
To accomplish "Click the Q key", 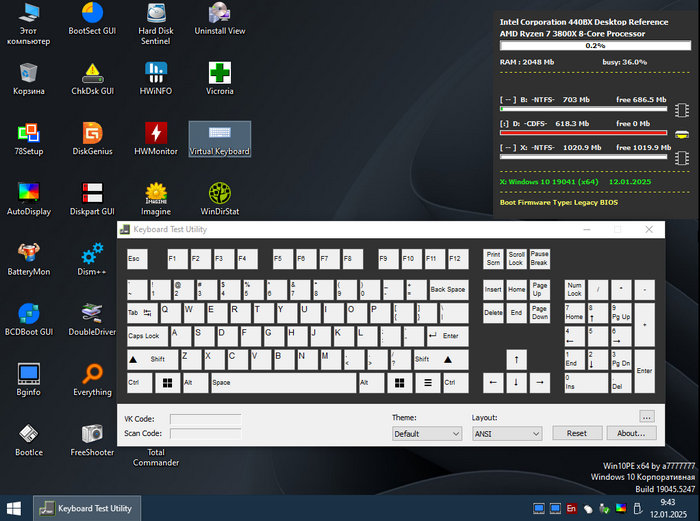I will tap(170, 313).
